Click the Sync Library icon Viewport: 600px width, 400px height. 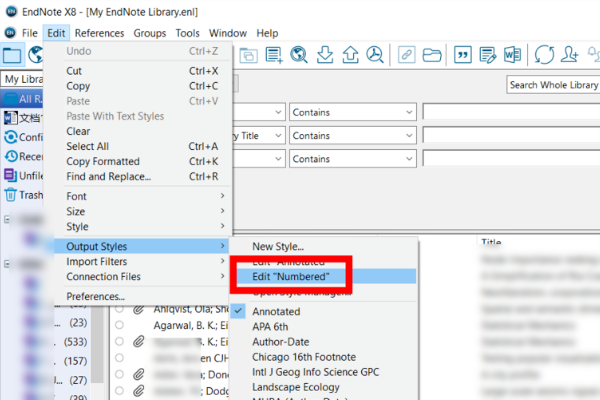544,55
